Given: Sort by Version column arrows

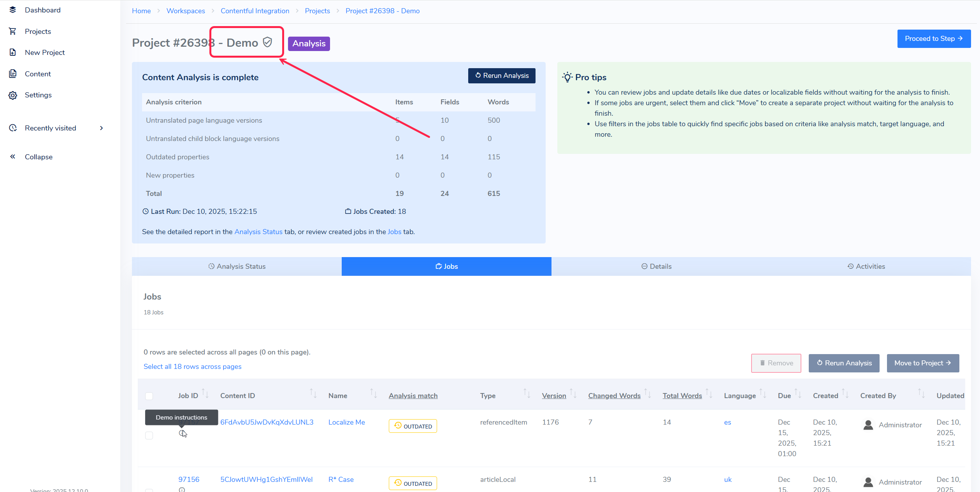Looking at the screenshot, I should tap(573, 393).
